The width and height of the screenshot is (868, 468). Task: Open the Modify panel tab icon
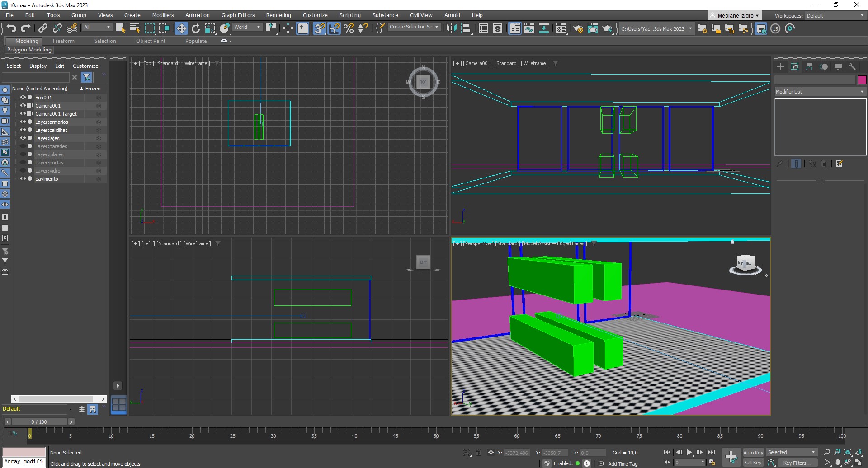[795, 67]
